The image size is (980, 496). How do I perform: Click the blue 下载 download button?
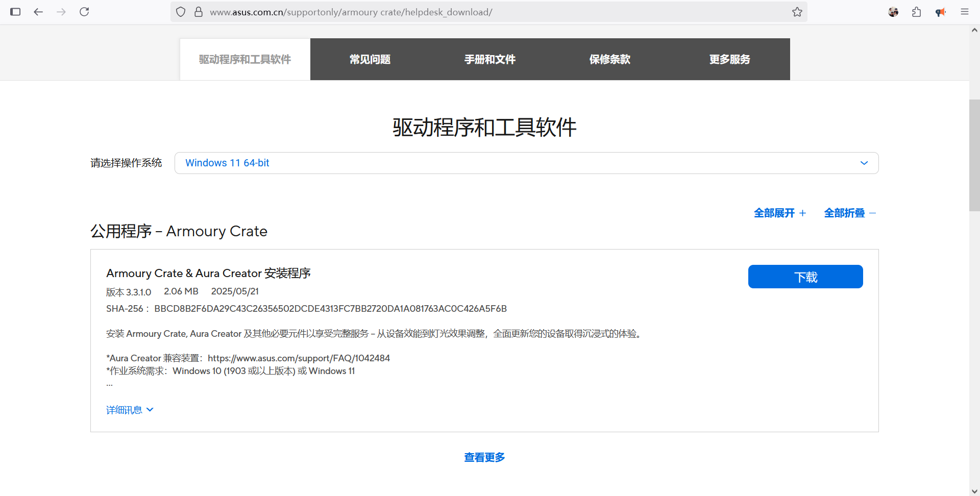805,277
